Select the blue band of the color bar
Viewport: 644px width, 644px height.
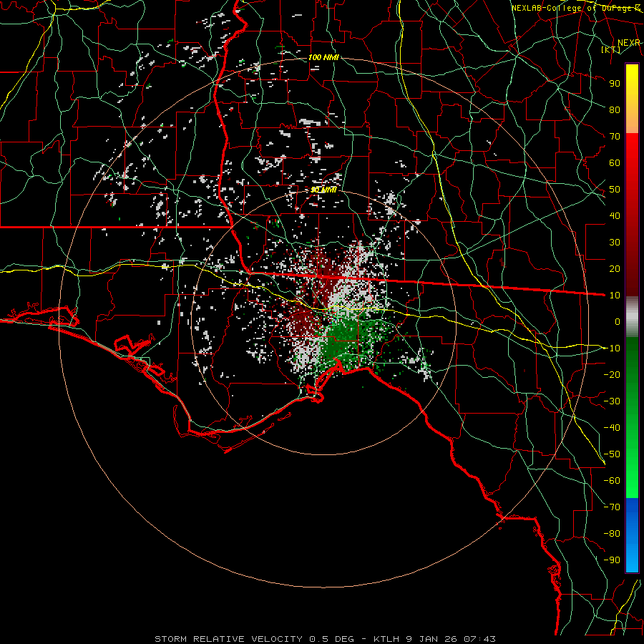(632, 535)
